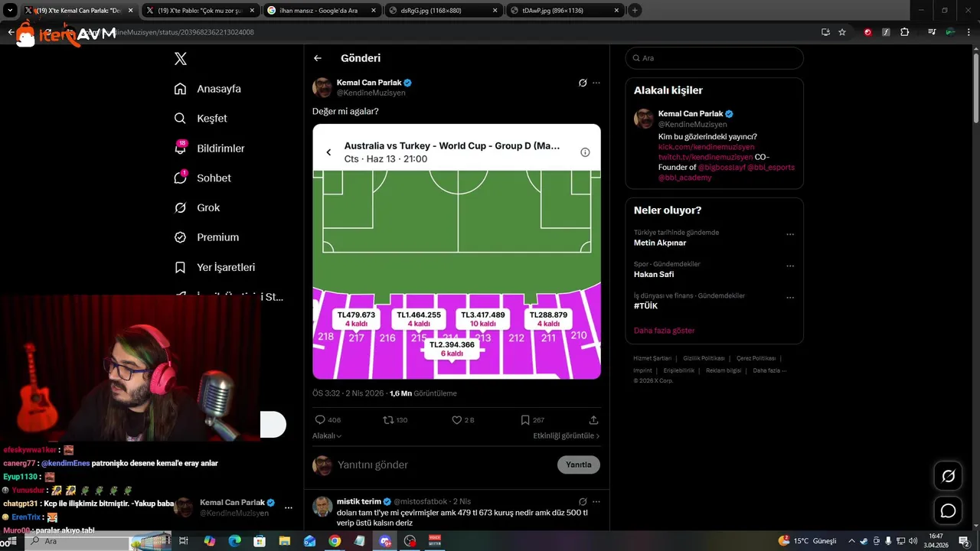Open the @bbl_esports mention
Image resolution: width=980 pixels, height=551 pixels.
coord(771,167)
